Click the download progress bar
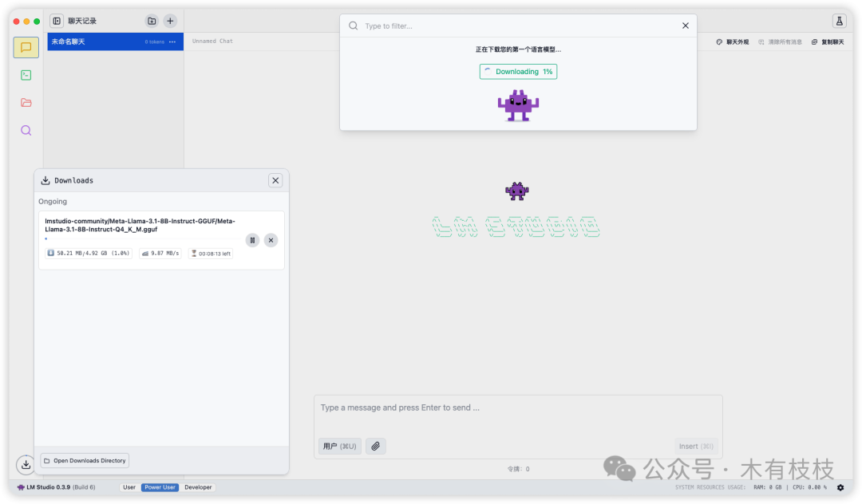862x504 pixels. coord(143,238)
